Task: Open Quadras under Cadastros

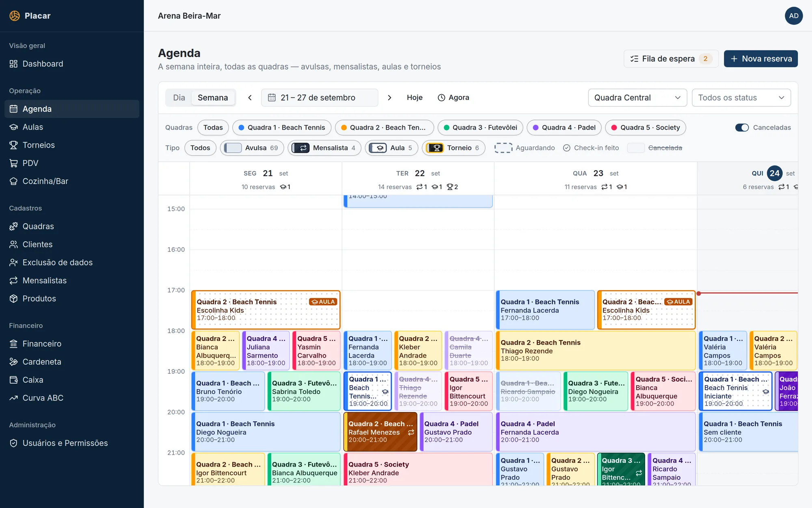Action: tap(72, 226)
